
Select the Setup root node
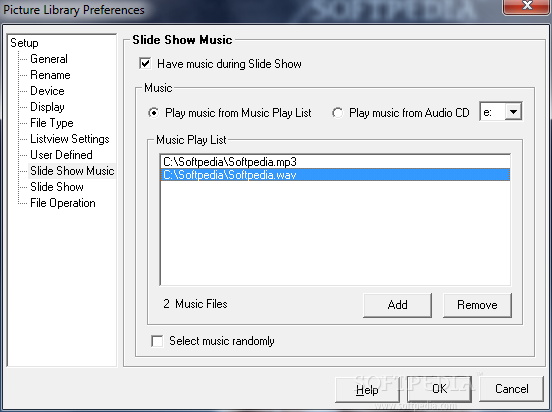(x=24, y=43)
